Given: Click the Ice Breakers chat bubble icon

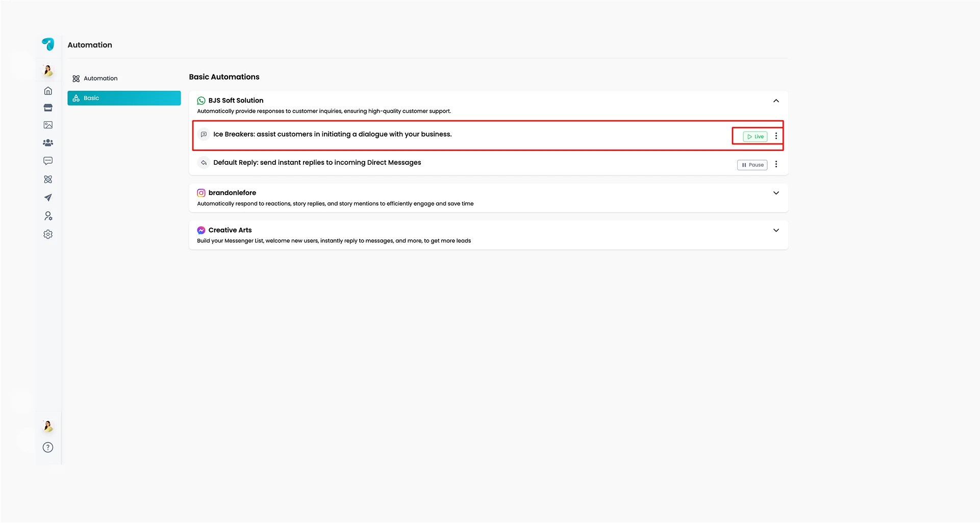Looking at the screenshot, I should (204, 134).
